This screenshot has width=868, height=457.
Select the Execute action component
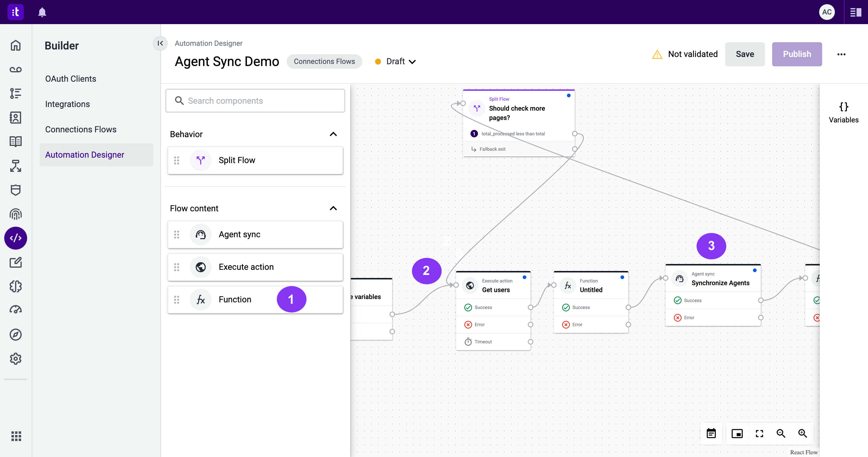point(255,267)
